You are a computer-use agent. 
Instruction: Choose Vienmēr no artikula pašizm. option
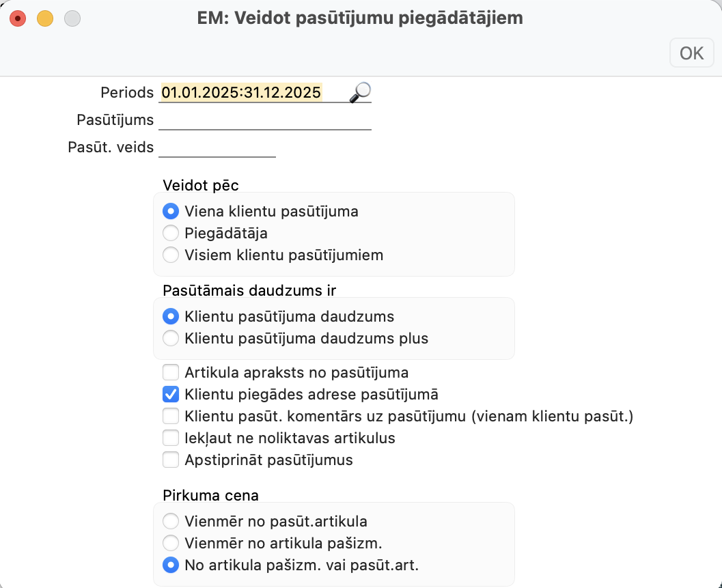pyautogui.click(x=171, y=544)
